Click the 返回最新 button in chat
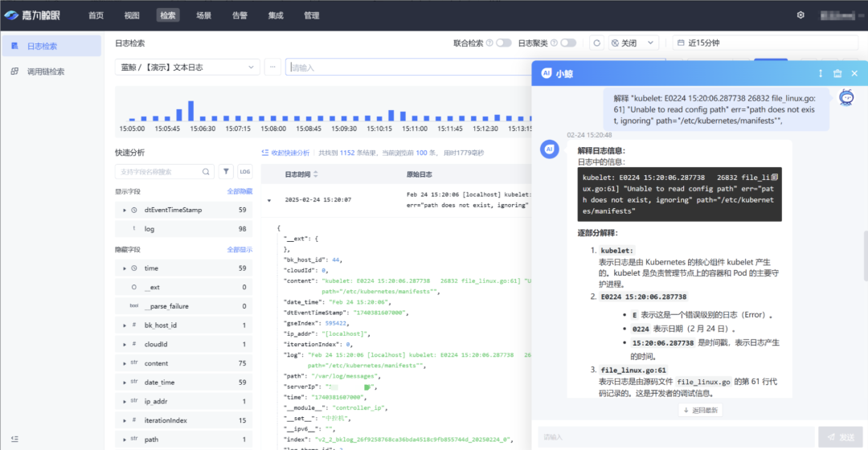Image resolution: width=868 pixels, height=450 pixels. (x=700, y=410)
